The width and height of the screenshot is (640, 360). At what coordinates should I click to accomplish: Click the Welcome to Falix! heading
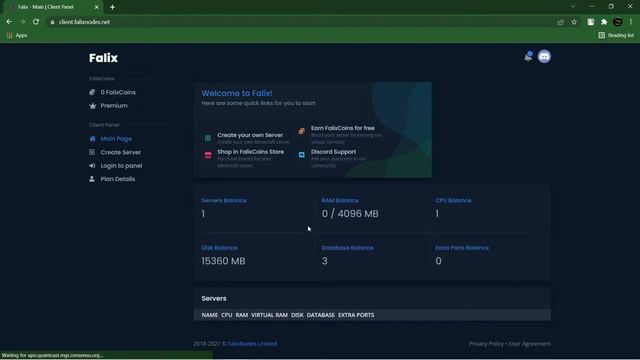tap(237, 93)
